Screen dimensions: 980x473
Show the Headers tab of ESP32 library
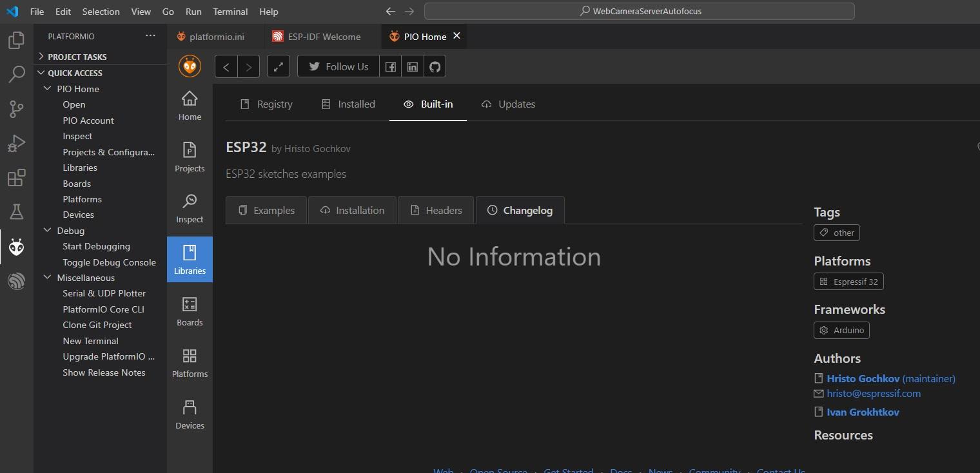(436, 210)
